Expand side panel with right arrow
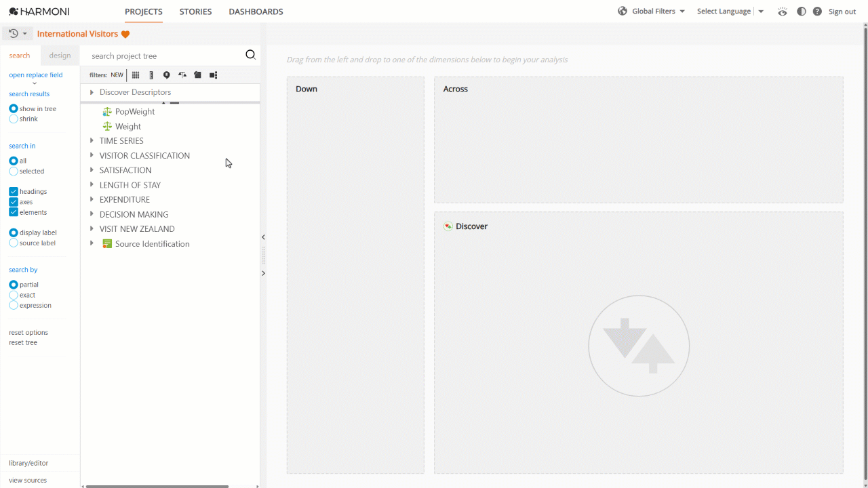 263,273
